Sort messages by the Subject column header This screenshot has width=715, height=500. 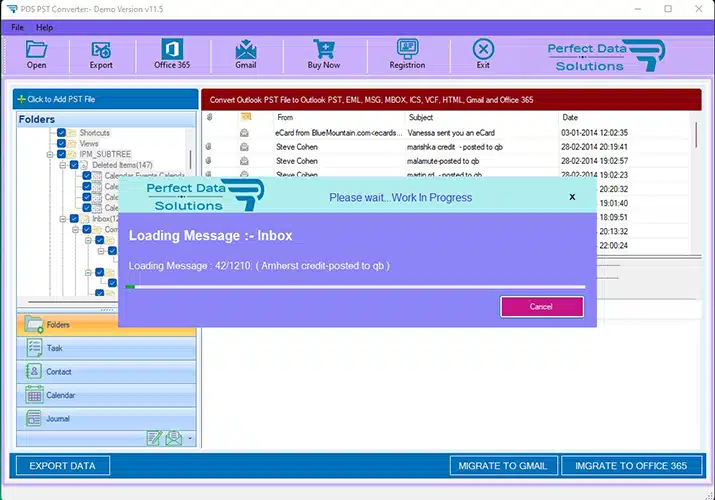[481, 117]
